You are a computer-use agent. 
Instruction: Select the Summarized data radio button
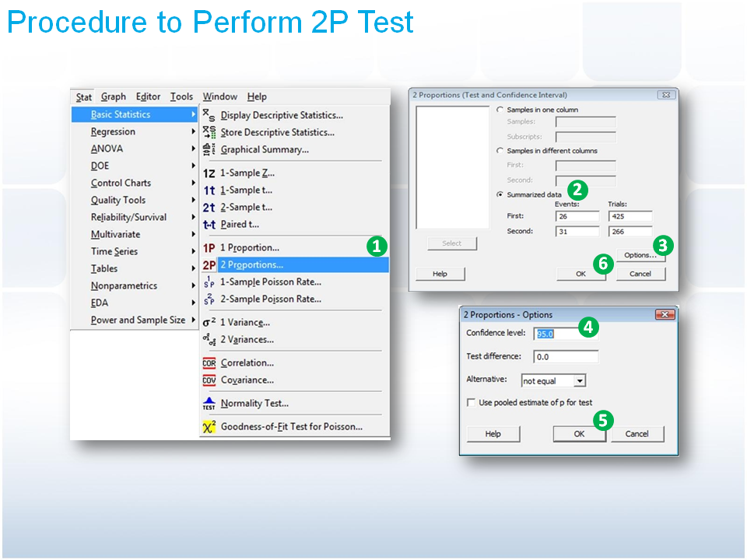click(x=500, y=194)
